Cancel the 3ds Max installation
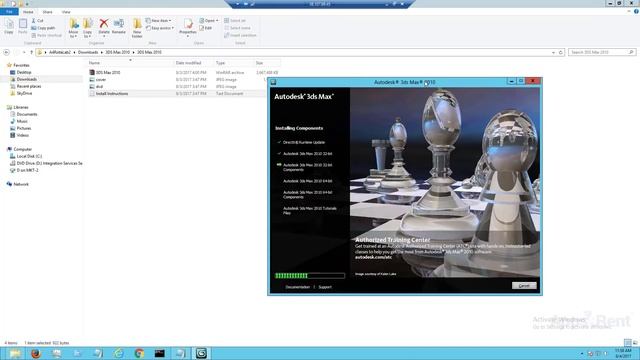 coord(524,286)
